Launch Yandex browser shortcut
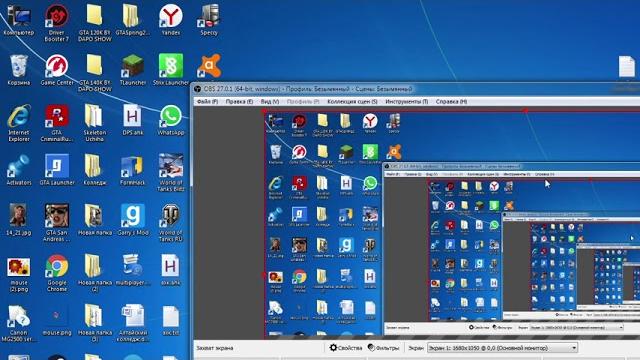 (171, 20)
